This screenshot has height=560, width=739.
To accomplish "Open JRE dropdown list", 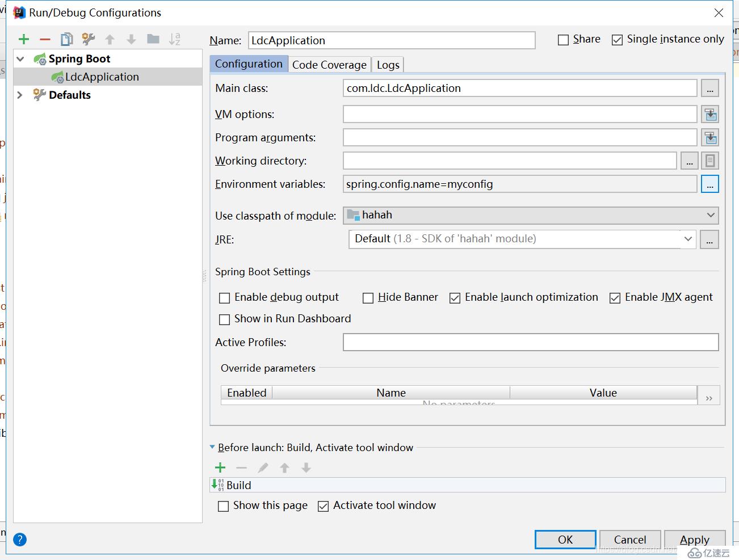I will pos(688,239).
